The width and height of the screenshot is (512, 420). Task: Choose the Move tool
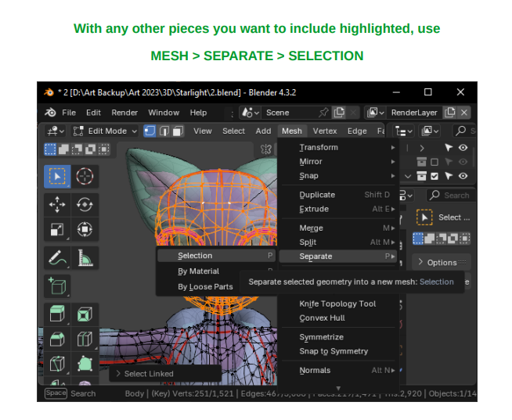(57, 204)
